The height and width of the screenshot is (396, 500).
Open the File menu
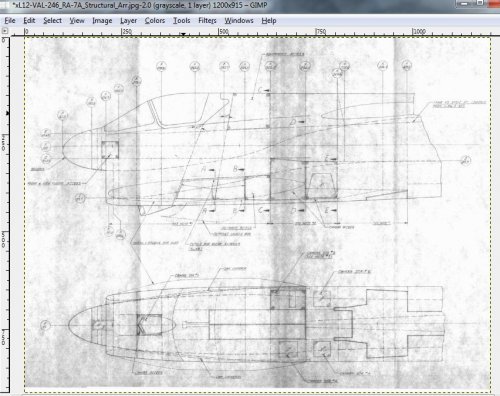10,21
